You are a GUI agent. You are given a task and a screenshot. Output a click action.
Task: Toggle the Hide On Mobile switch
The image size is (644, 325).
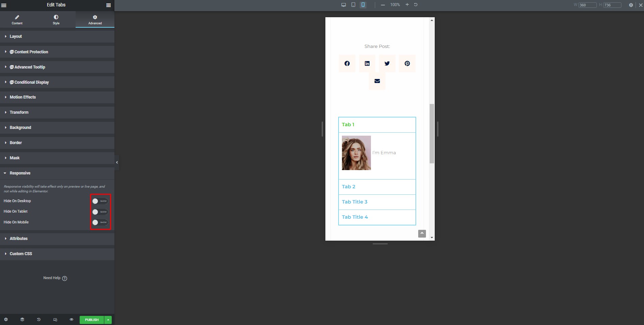[x=100, y=222]
